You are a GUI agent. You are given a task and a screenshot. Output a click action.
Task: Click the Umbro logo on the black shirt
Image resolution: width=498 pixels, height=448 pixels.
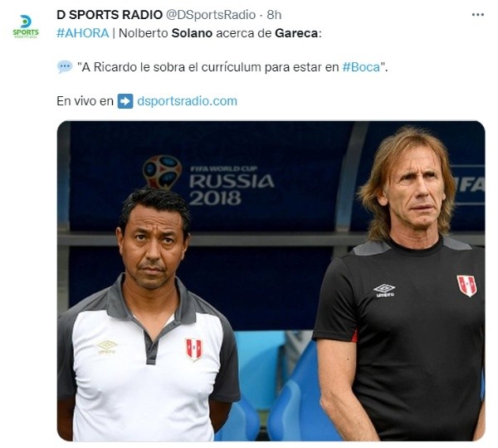tap(384, 290)
